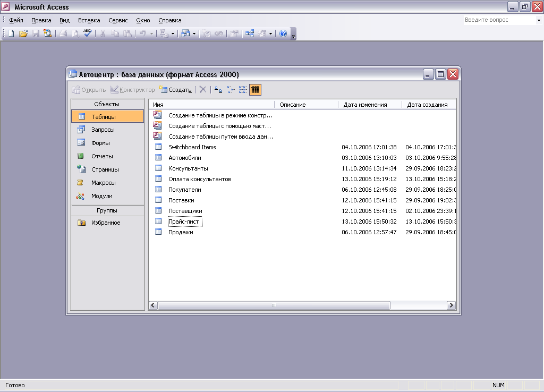Click the Группы header bar
The width and height of the screenshot is (544, 392).
(x=107, y=210)
